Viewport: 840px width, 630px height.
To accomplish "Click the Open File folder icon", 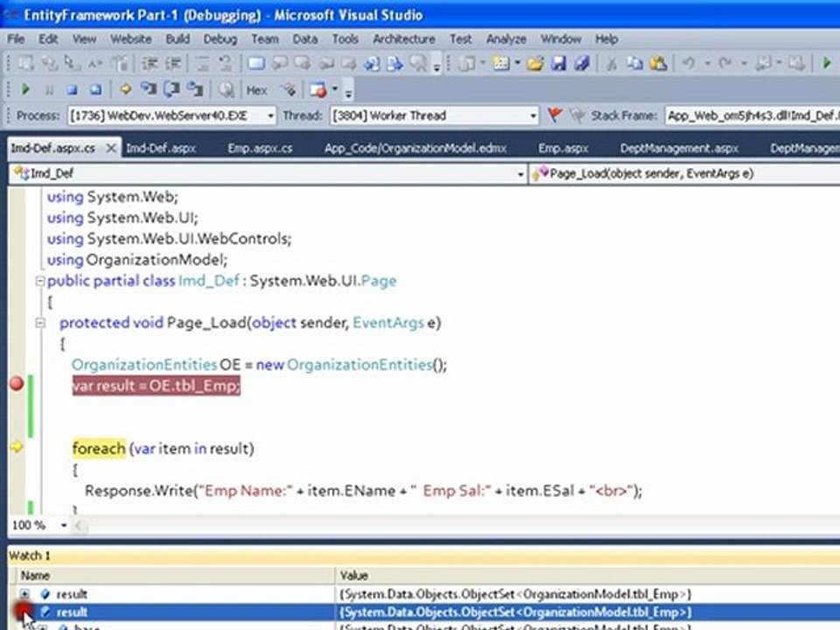I will click(x=535, y=64).
